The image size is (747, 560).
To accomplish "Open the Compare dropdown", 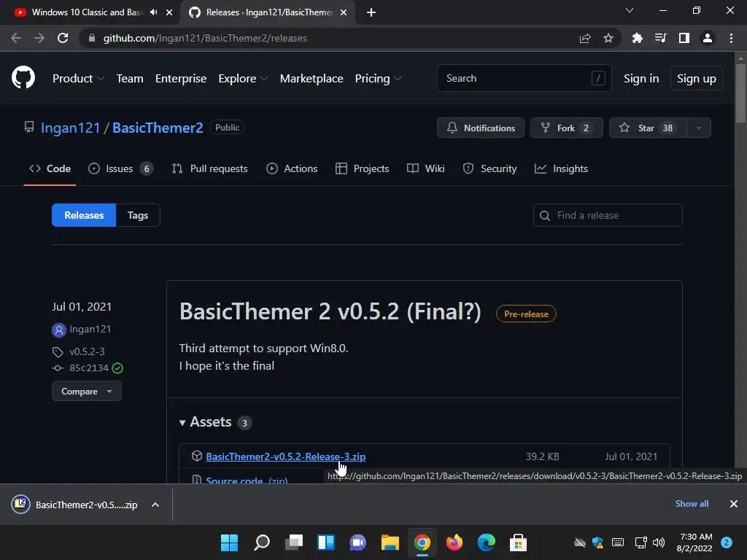I will [x=87, y=392].
